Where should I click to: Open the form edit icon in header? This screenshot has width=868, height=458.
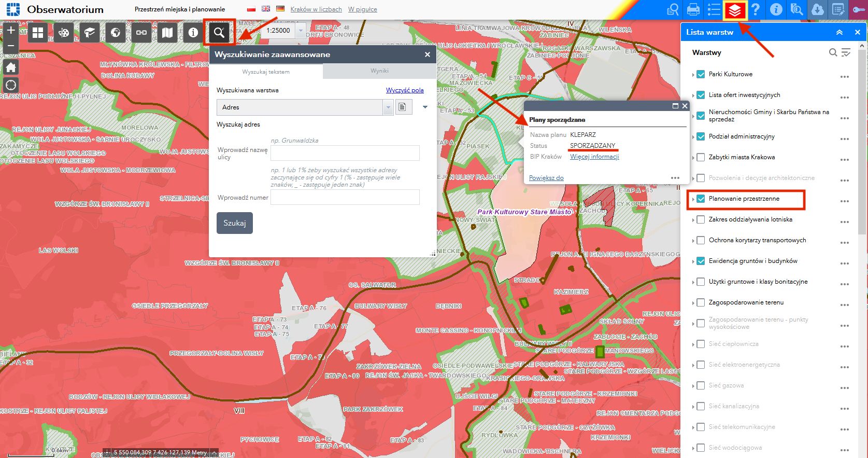coord(838,9)
